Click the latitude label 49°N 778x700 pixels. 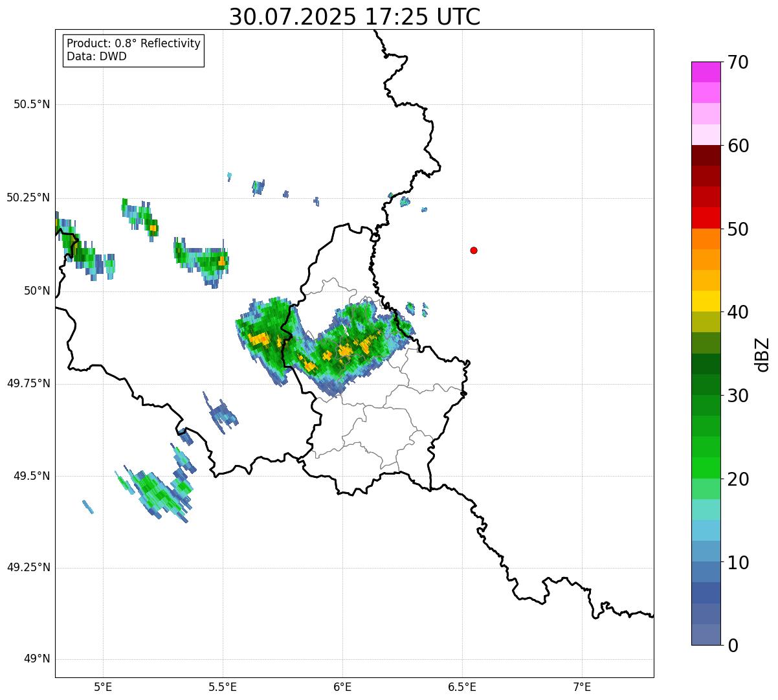point(37,659)
